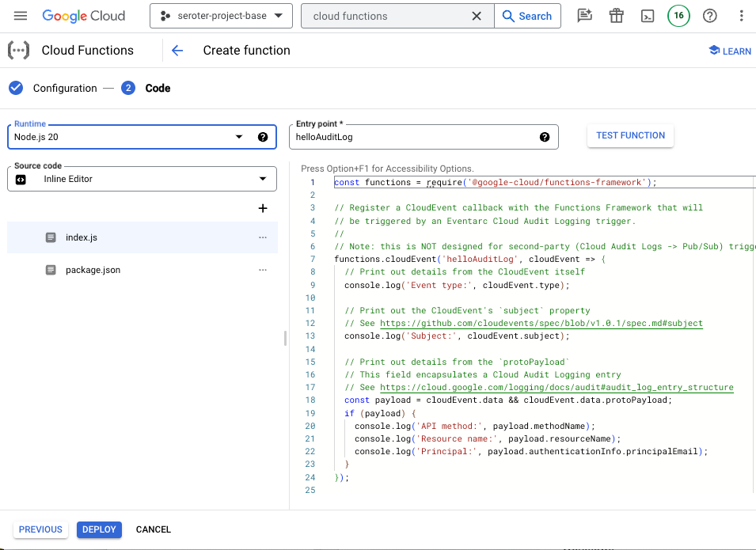Clear the search box with X
Screen dimensions: 756x550
tap(477, 16)
